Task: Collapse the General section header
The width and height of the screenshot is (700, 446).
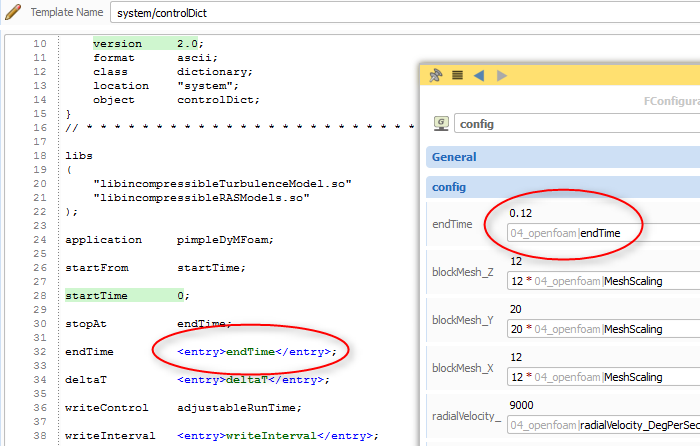Action: tap(563, 157)
